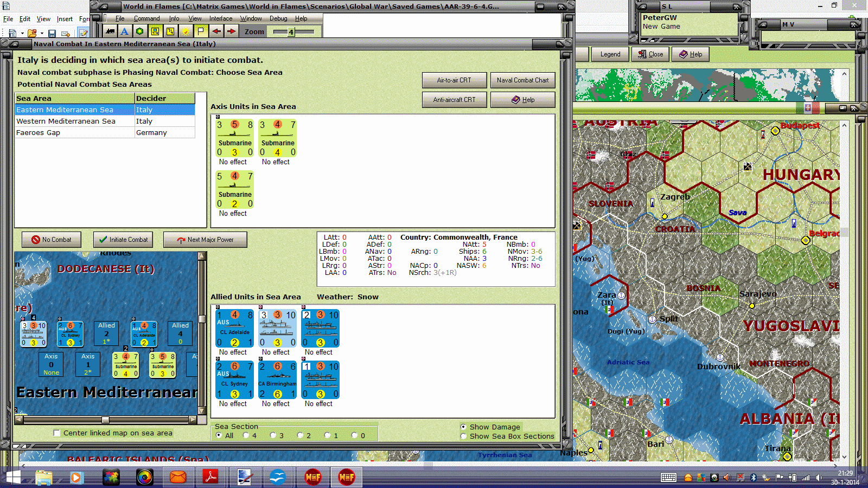Select sea section 0 radio button

[x=354, y=435]
